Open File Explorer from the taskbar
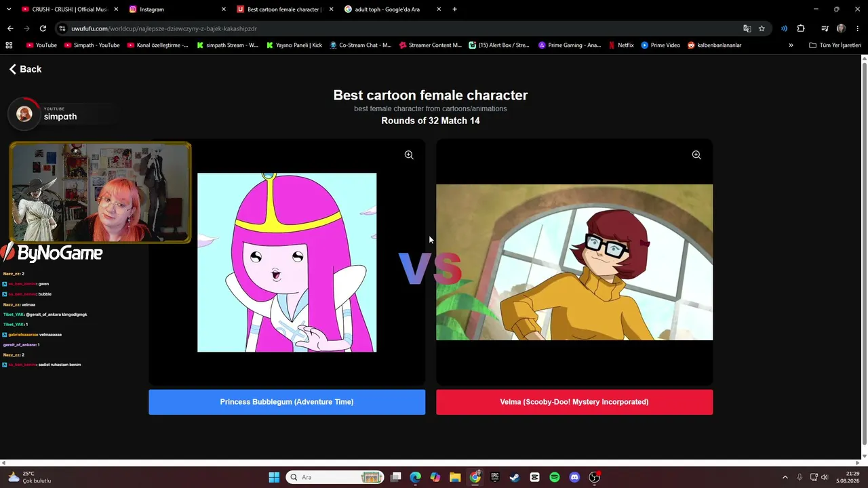The height and width of the screenshot is (488, 868). [x=455, y=477]
